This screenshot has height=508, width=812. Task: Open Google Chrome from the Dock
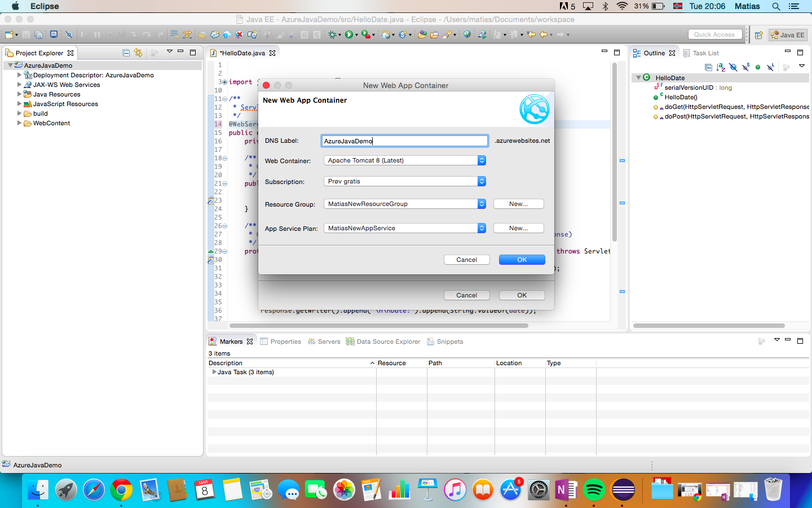[x=121, y=489]
